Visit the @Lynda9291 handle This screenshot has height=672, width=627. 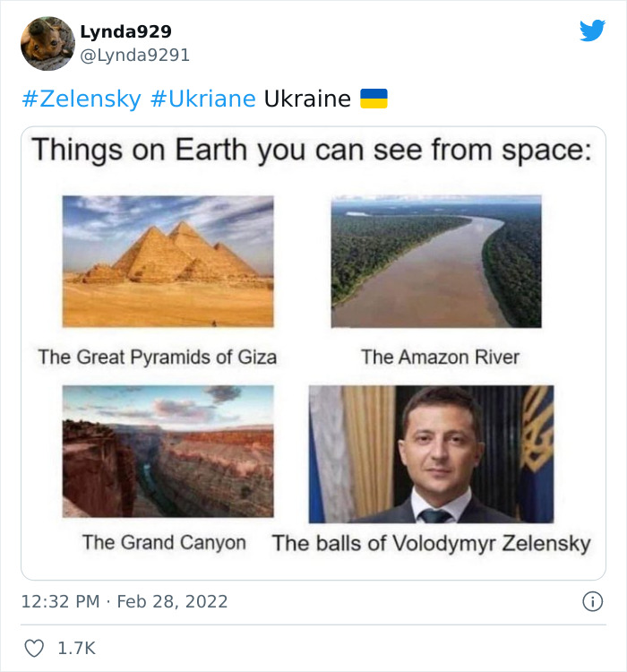click(x=134, y=56)
